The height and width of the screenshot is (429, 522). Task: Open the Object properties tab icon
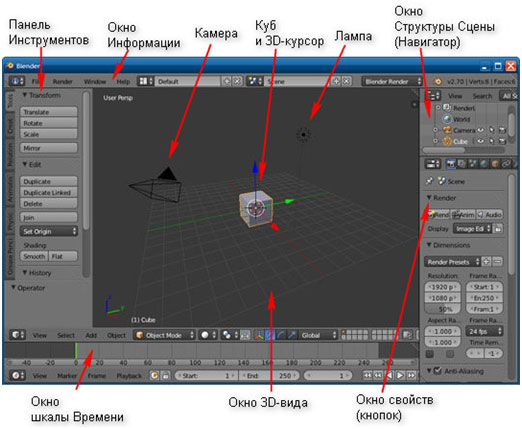click(x=495, y=164)
